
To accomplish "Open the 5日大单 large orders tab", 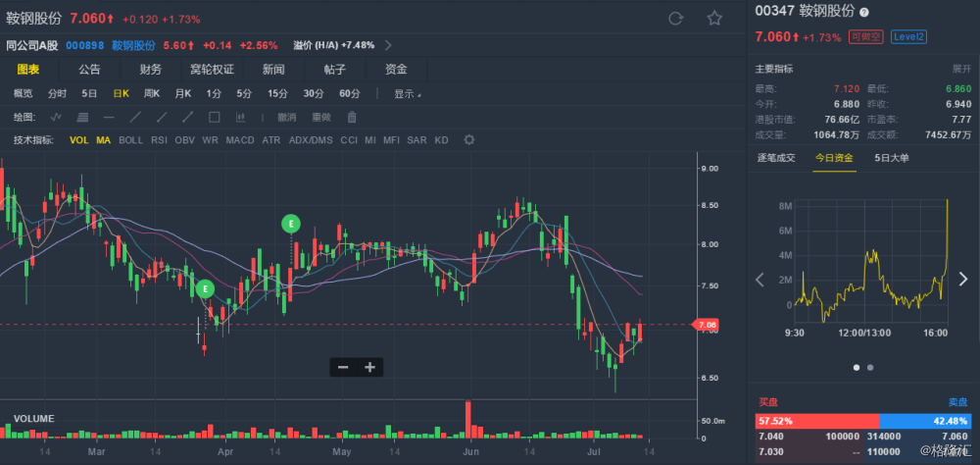I will click(892, 158).
